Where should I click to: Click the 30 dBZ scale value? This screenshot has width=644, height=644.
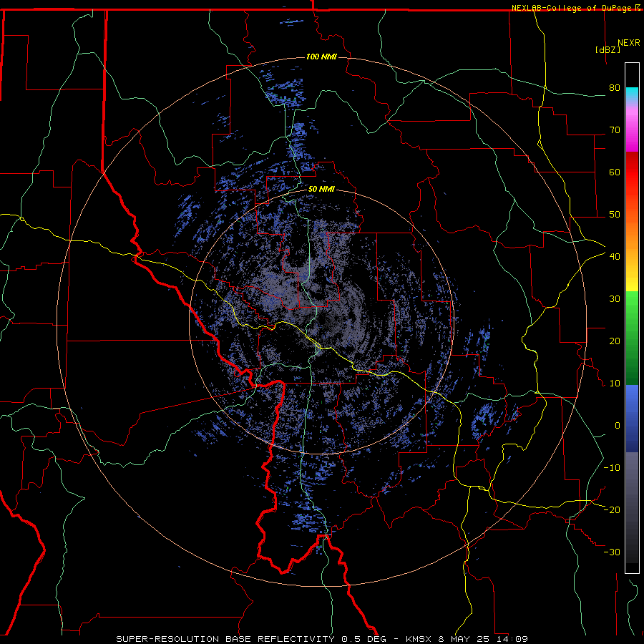[615, 299]
